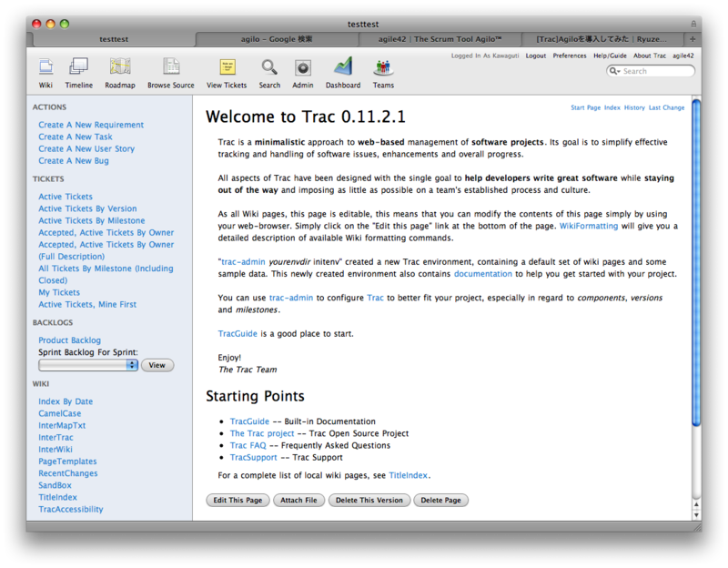Viewport: 728px width, 568px height.
Task: Switch to the [Trac]Agilo Ryuze tab
Action: (602, 39)
